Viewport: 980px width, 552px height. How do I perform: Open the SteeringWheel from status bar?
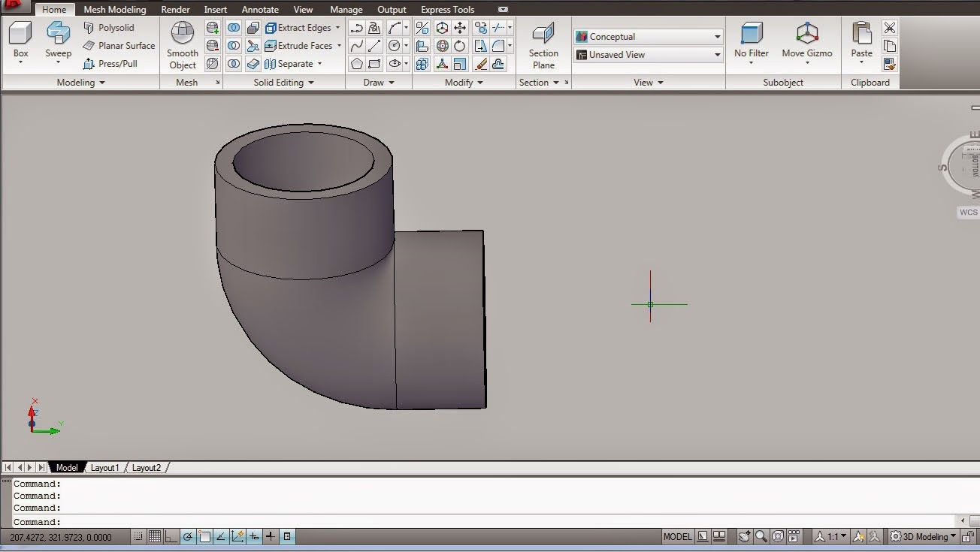point(778,536)
